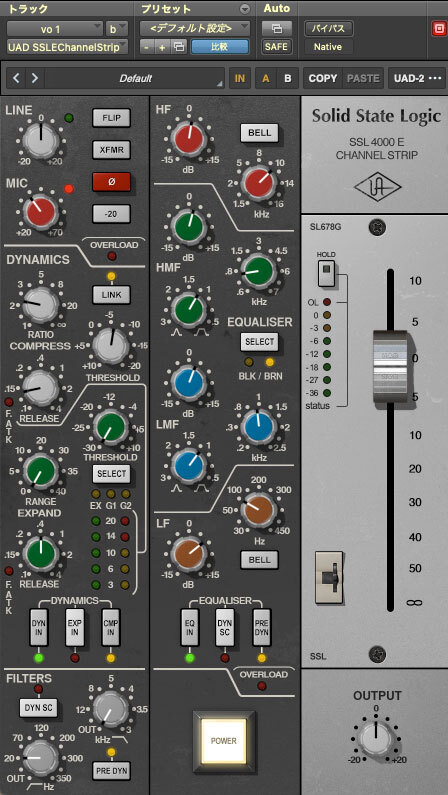Select state B

(287, 79)
